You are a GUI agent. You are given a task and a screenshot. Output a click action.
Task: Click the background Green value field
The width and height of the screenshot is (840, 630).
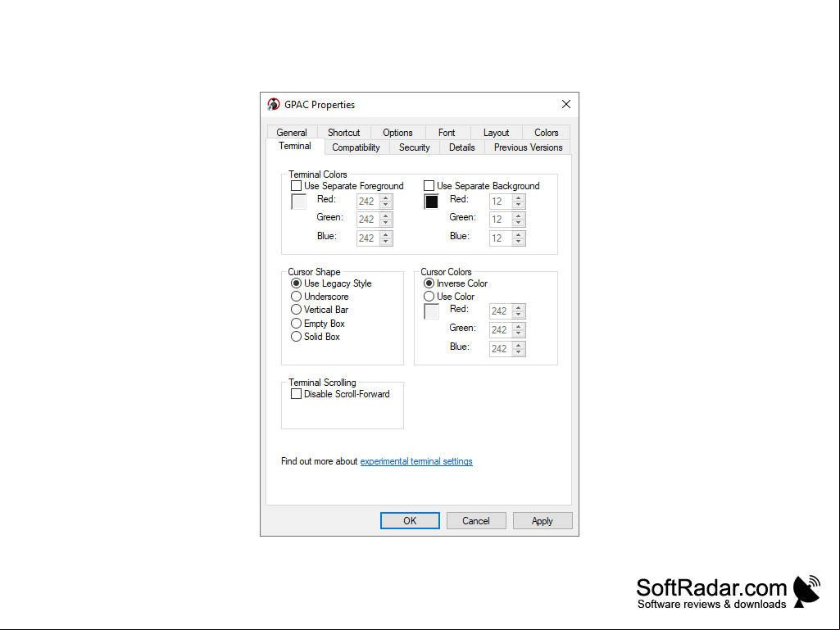(501, 220)
